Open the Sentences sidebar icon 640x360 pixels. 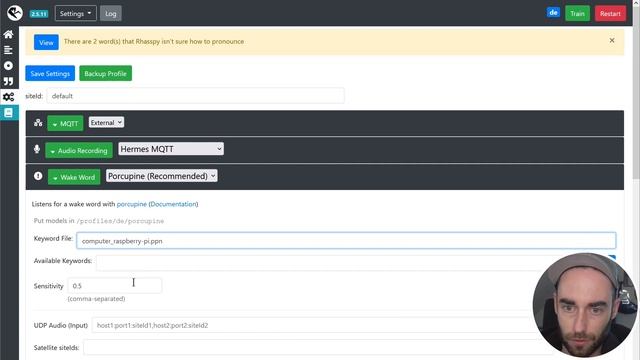[8, 50]
